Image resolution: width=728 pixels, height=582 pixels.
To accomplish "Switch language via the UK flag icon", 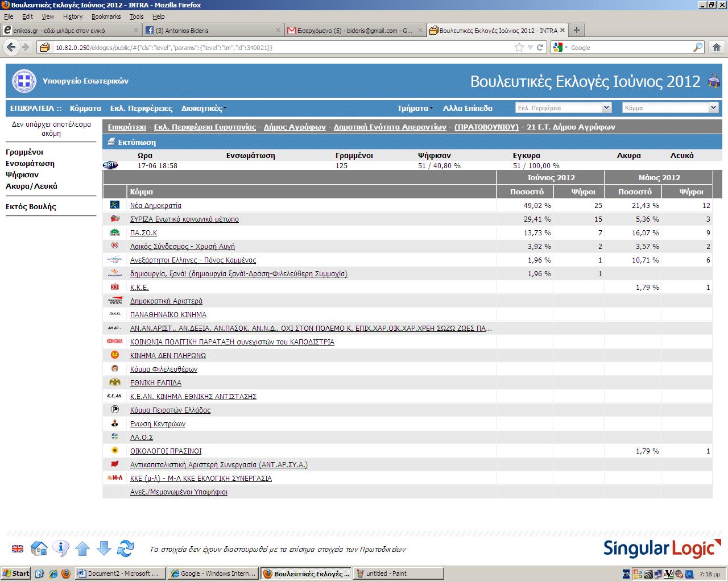I will coord(18,548).
